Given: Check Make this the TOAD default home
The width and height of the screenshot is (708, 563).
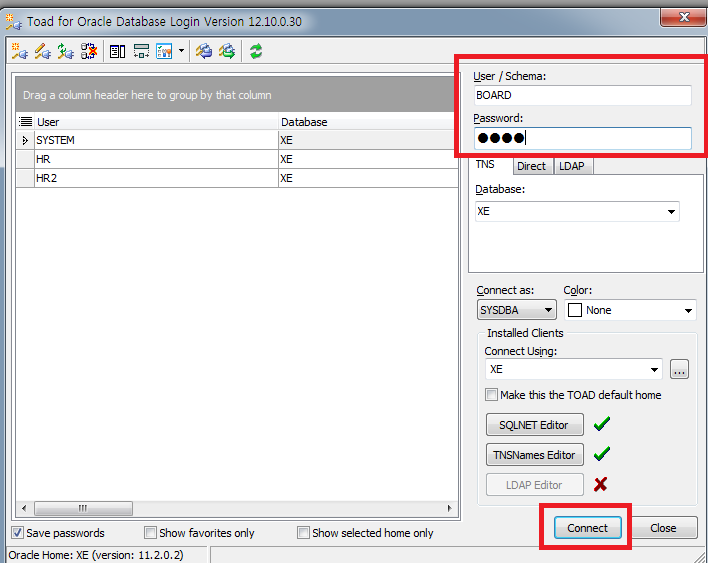Looking at the screenshot, I should point(491,395).
